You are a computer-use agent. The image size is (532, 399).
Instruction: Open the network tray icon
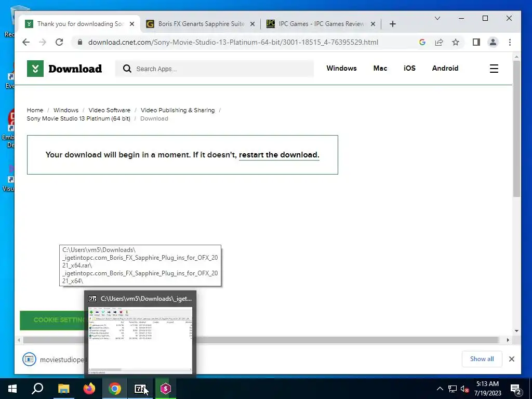click(x=453, y=389)
